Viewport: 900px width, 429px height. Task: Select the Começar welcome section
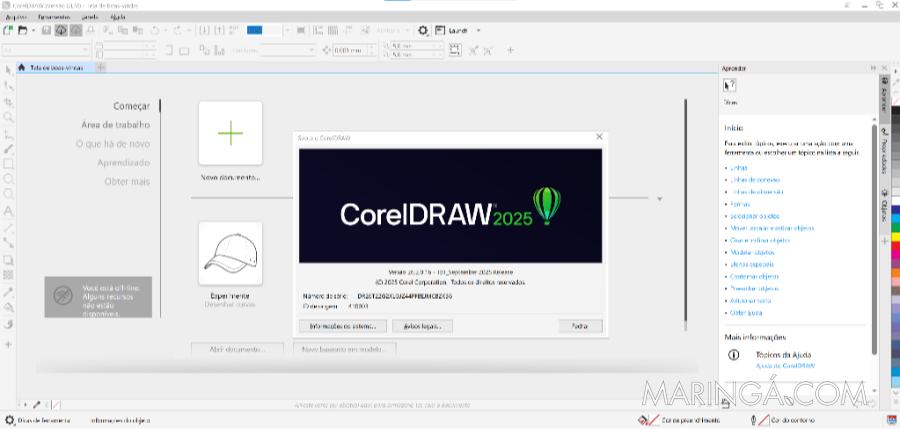coord(131,106)
